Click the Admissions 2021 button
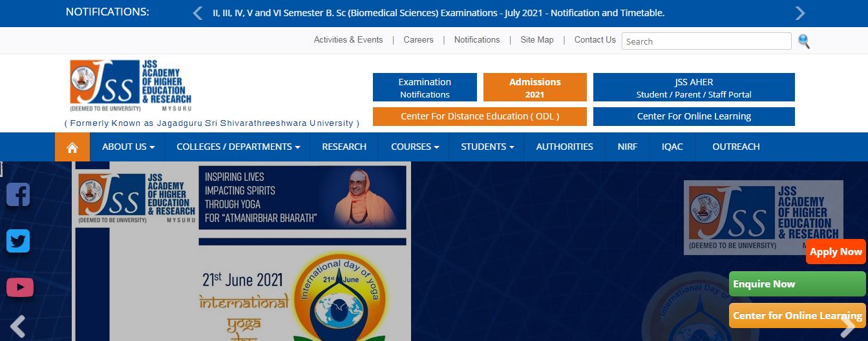Screen dimensions: 868x341 coord(535,87)
